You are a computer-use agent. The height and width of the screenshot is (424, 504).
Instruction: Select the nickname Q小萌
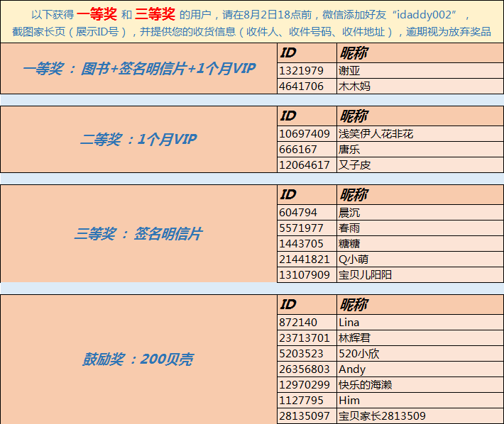(x=354, y=259)
